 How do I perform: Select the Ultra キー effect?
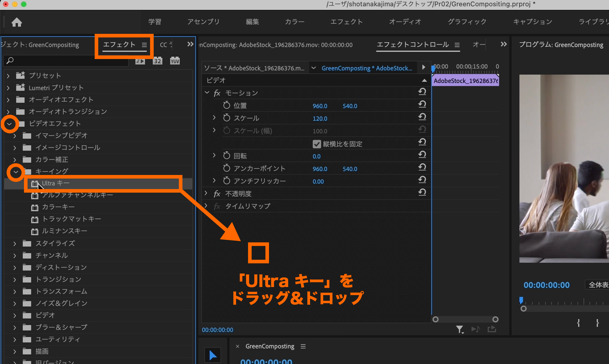click(56, 183)
